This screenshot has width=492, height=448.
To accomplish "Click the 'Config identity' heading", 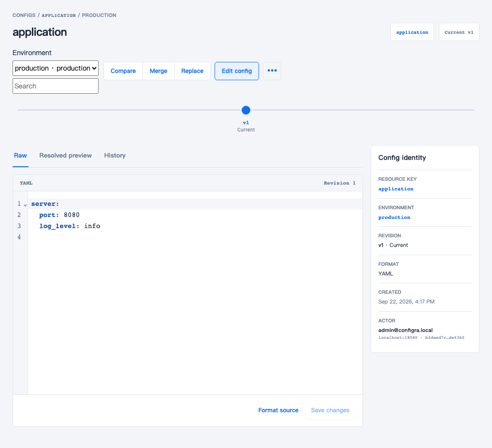I will (402, 158).
